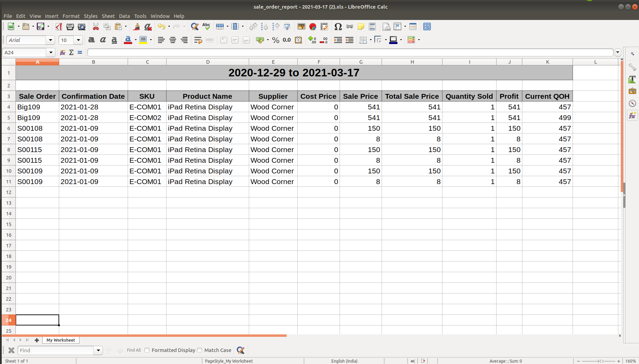Open the Function Wizard icon
639x364 pixels.
pos(63,52)
